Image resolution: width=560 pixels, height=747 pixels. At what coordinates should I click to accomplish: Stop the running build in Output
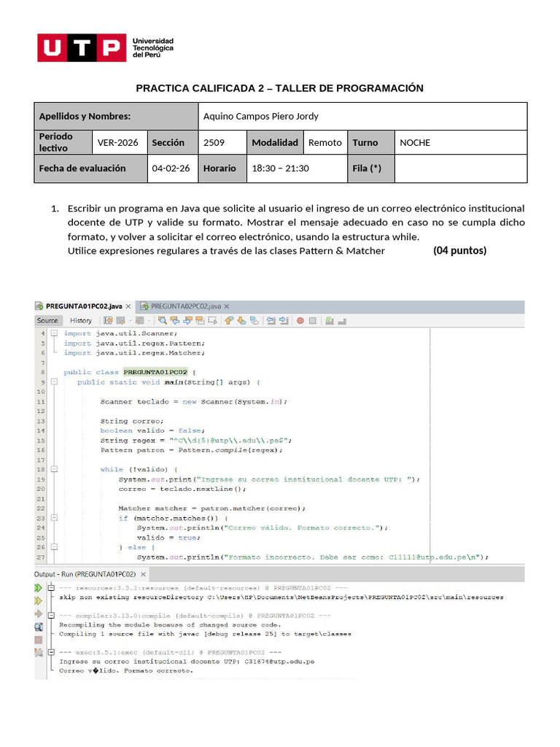coord(39,640)
